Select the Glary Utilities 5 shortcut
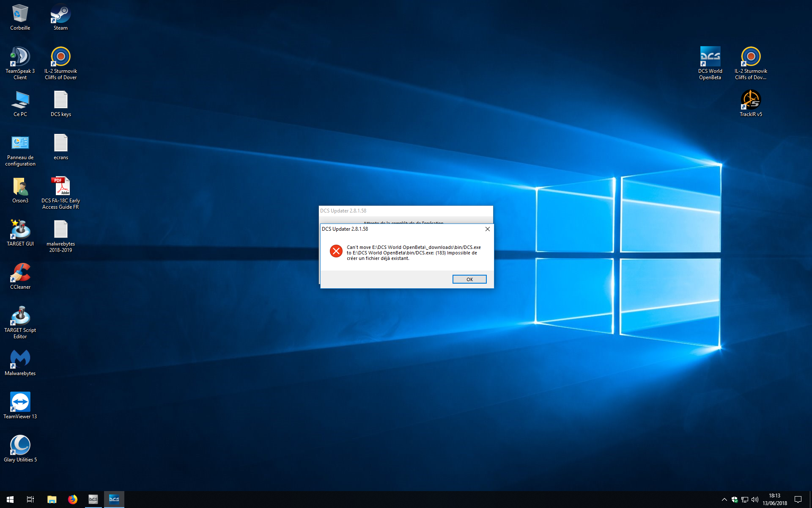Image resolution: width=812 pixels, height=508 pixels. tap(20, 450)
